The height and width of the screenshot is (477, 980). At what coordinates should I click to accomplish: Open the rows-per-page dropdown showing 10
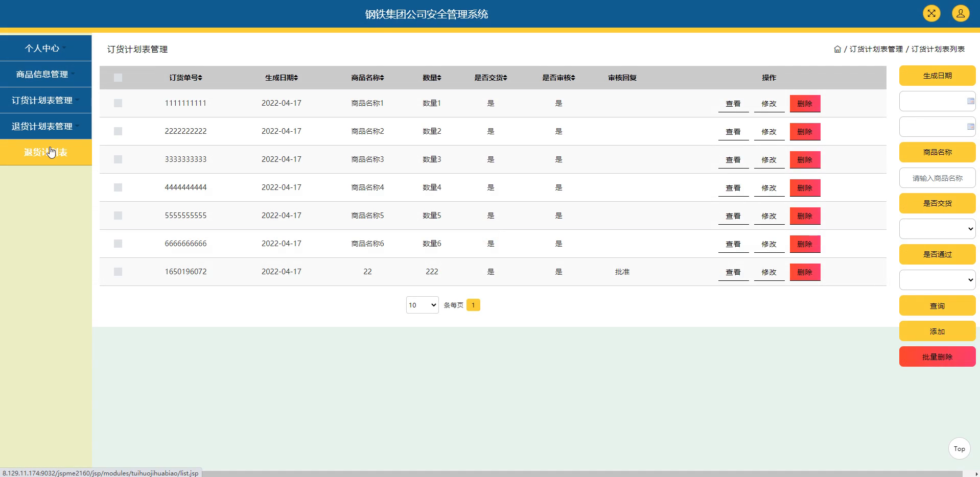point(422,305)
